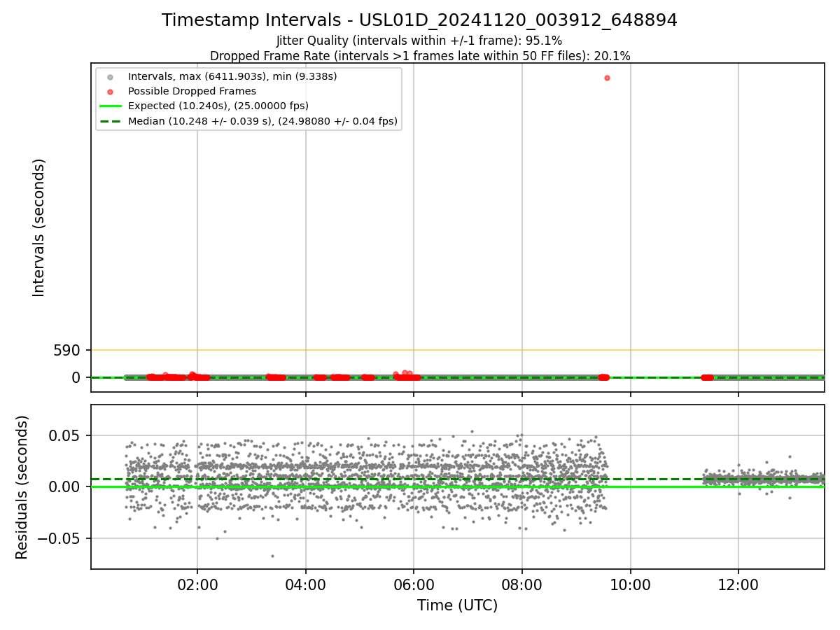840x630 pixels.
Task: Click the red outlier point near the top of the Intervals plot
Action: click(607, 78)
